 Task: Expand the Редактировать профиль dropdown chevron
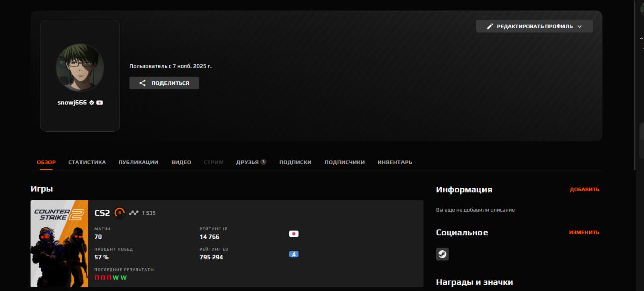click(580, 26)
